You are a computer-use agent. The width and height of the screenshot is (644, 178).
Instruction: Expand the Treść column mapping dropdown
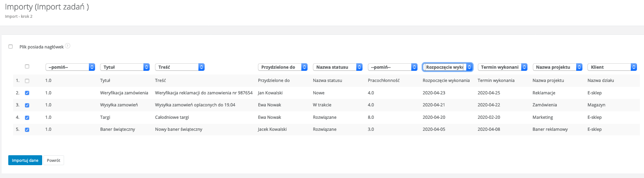point(179,67)
